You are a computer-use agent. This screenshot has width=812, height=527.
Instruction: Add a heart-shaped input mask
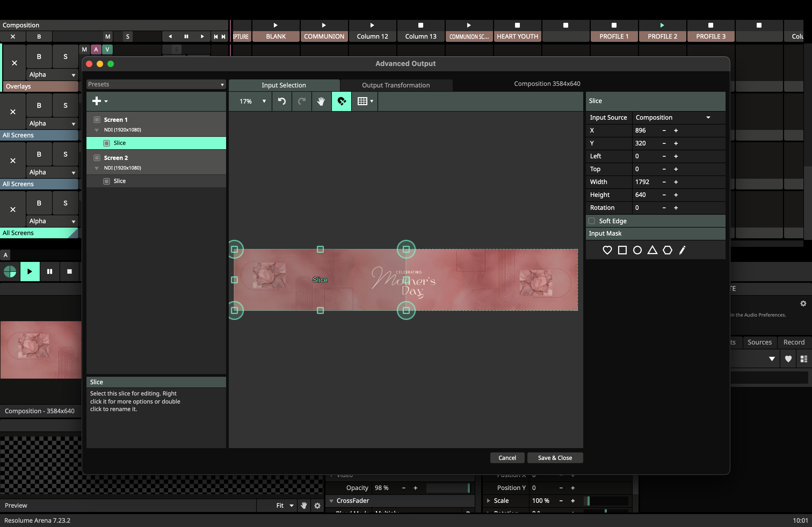(x=607, y=250)
